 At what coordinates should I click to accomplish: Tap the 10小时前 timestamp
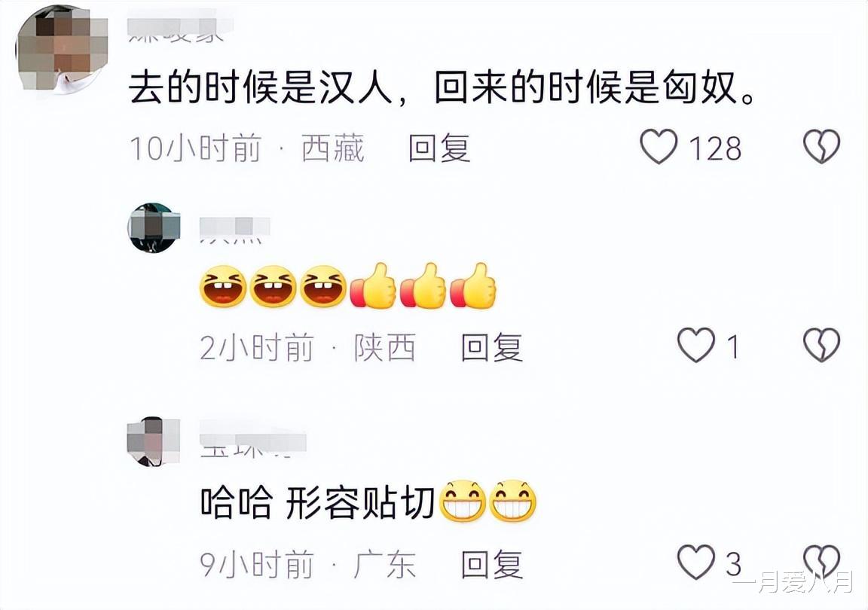tap(195, 148)
